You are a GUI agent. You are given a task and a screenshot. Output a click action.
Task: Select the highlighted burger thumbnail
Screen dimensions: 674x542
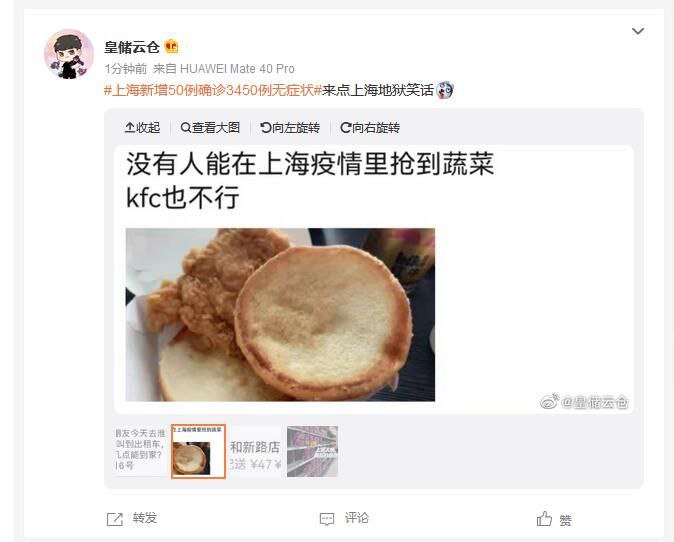coord(198,451)
